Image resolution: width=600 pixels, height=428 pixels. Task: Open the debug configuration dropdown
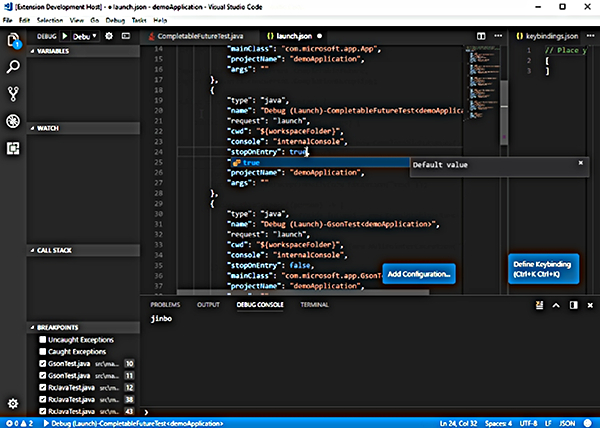tap(85, 36)
